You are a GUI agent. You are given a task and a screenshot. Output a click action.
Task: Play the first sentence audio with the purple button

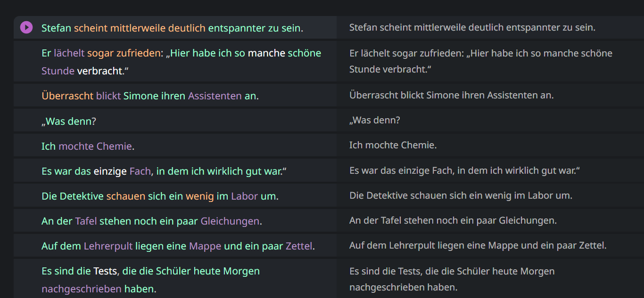[x=26, y=28]
